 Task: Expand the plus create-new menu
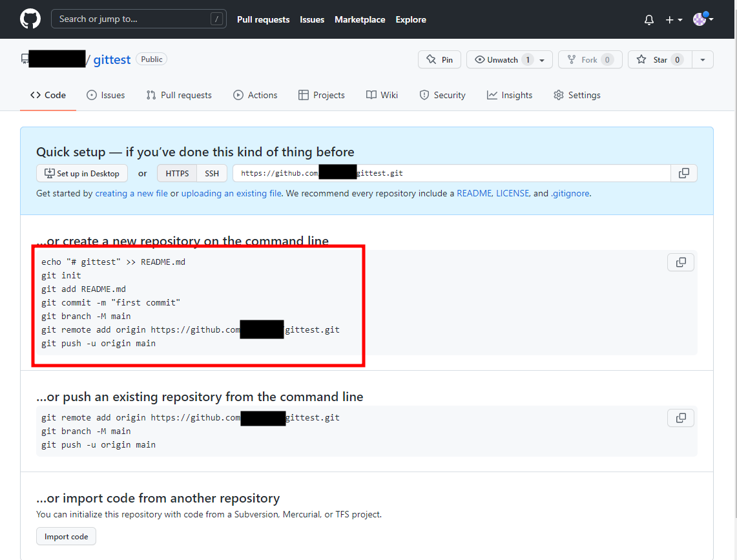tap(674, 20)
